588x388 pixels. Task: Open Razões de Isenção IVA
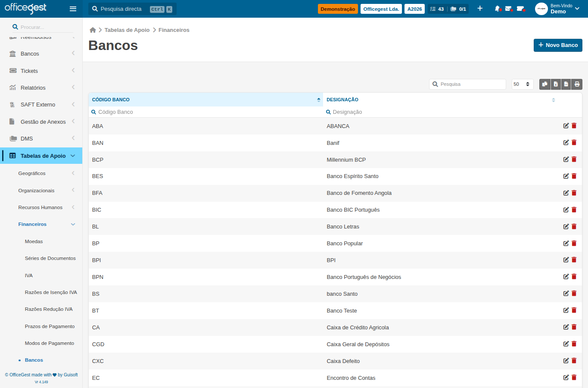[51, 292]
